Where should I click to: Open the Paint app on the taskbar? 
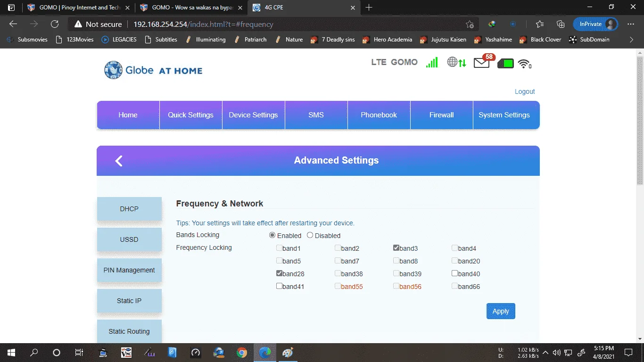pos(288,353)
